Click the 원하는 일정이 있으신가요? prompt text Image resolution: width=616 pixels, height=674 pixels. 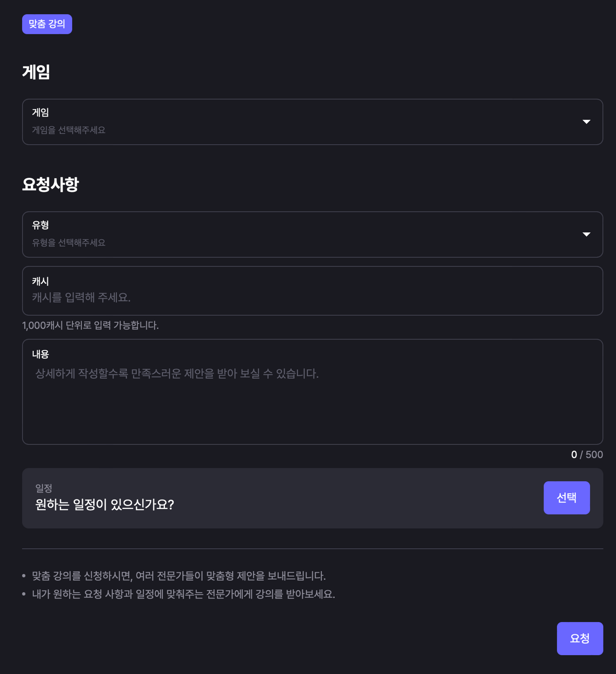pyautogui.click(x=105, y=504)
